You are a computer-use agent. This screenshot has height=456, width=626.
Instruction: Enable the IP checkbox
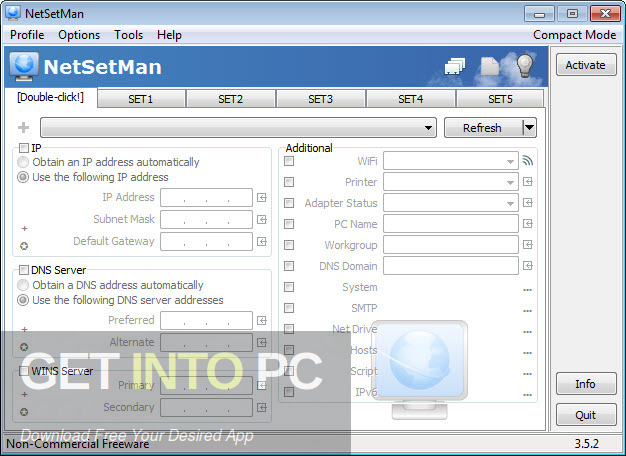pyautogui.click(x=24, y=148)
